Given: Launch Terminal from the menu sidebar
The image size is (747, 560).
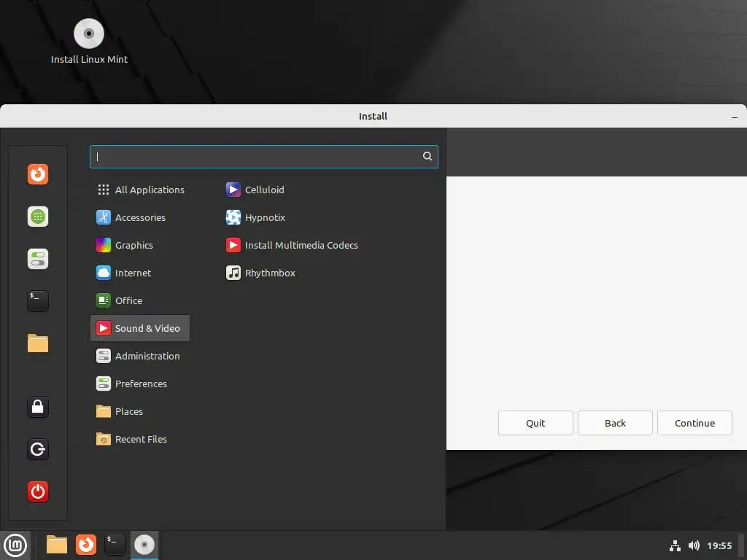Looking at the screenshot, I should (x=38, y=301).
